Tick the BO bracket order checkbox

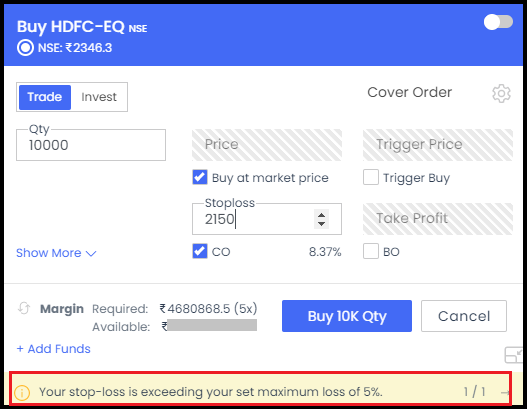(x=371, y=251)
